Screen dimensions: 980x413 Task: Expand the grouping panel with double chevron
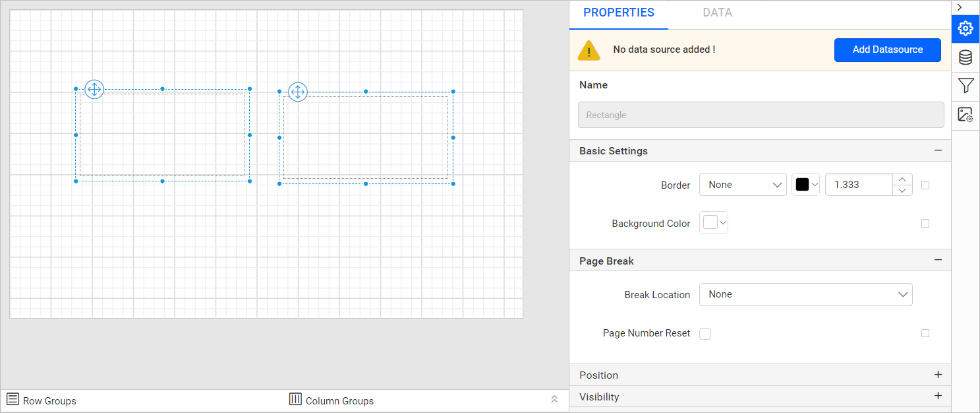coord(554,400)
